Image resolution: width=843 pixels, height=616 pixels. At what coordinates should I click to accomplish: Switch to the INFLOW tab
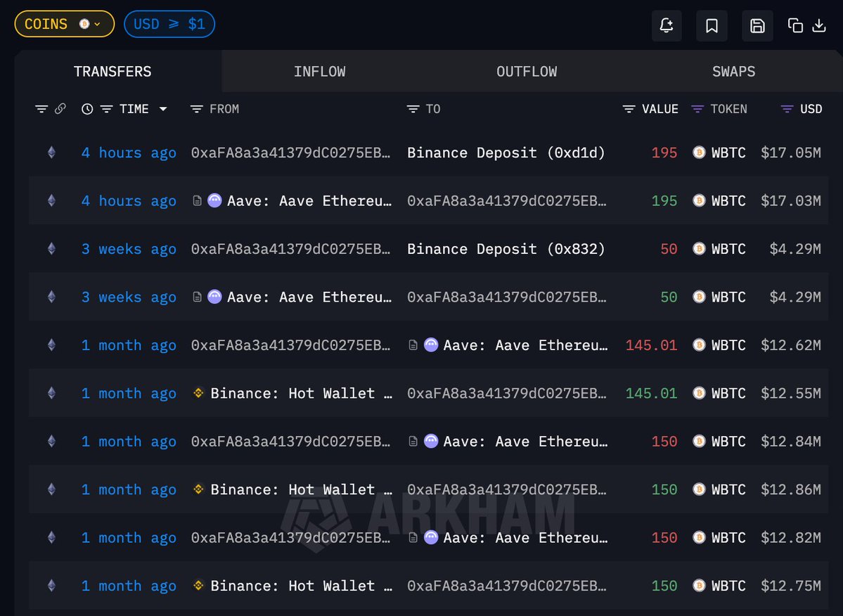point(319,72)
